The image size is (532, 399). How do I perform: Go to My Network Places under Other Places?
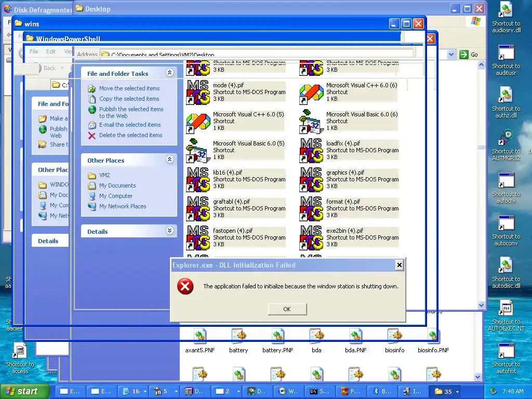click(123, 206)
